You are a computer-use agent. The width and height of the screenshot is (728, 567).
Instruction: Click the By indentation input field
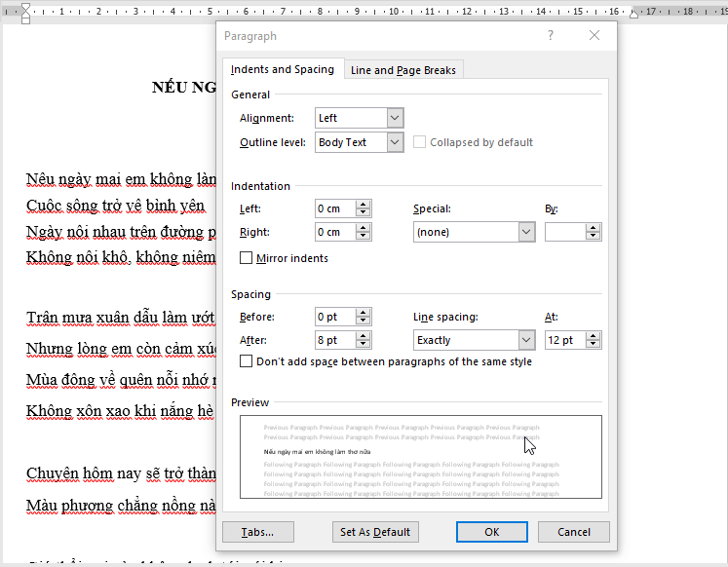coord(565,232)
